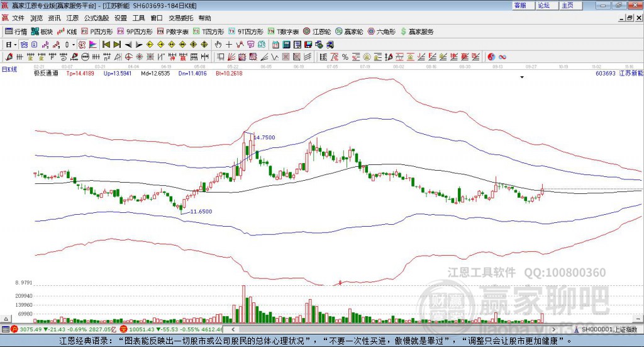
Task: Open the 板块 sector view
Action: 42,31
